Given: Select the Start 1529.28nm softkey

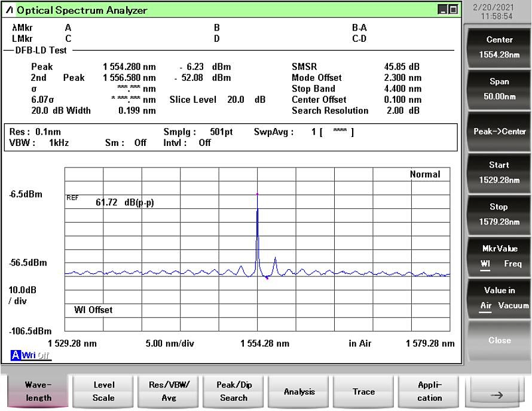Looking at the screenshot, I should (499, 172).
